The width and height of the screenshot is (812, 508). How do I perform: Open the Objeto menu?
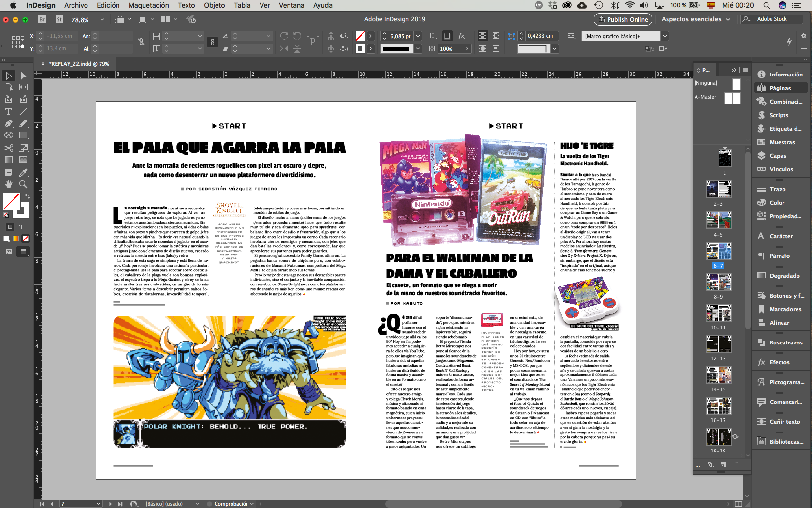[x=215, y=5]
